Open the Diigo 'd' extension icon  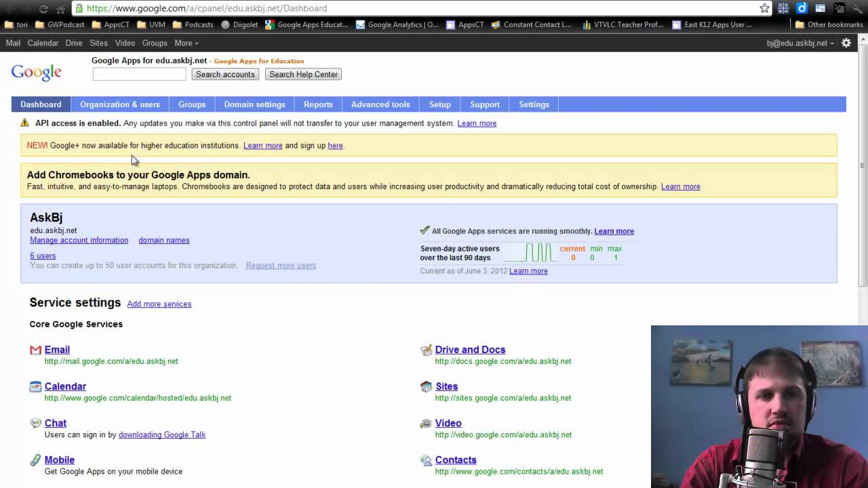pos(802,8)
